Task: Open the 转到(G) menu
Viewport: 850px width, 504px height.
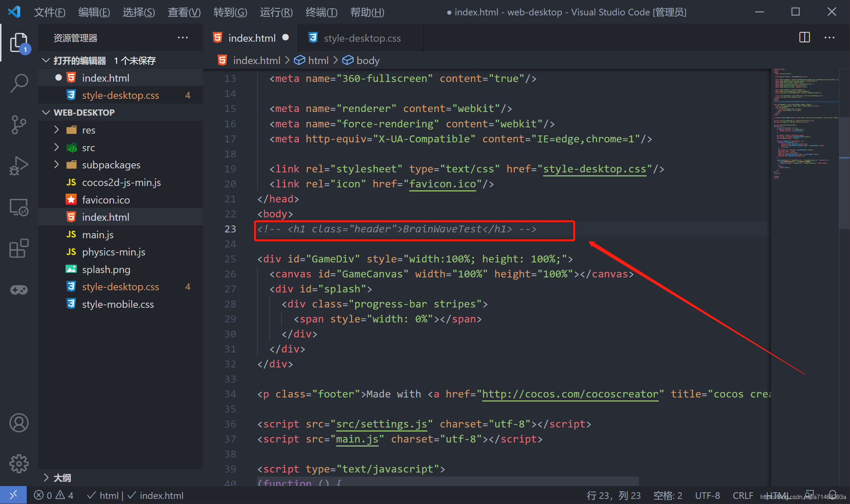Action: point(230,12)
